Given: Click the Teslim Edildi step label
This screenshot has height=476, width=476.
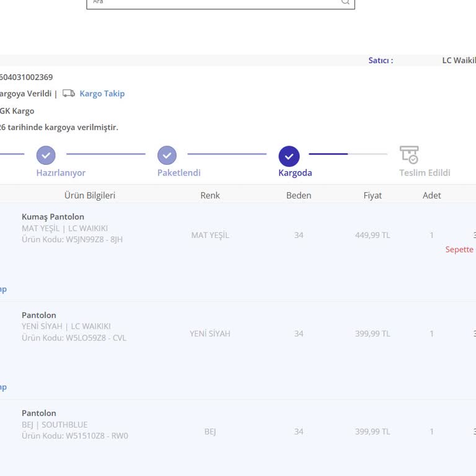Looking at the screenshot, I should pos(425,173).
